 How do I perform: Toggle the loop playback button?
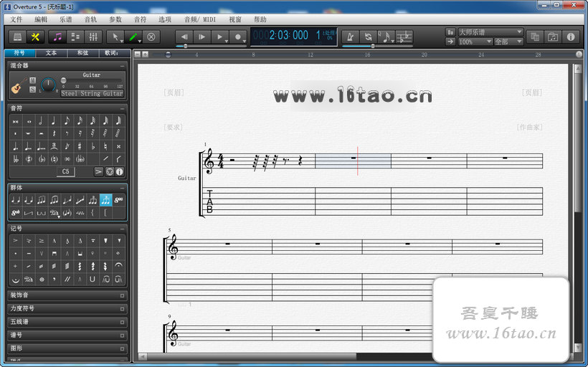coord(368,37)
